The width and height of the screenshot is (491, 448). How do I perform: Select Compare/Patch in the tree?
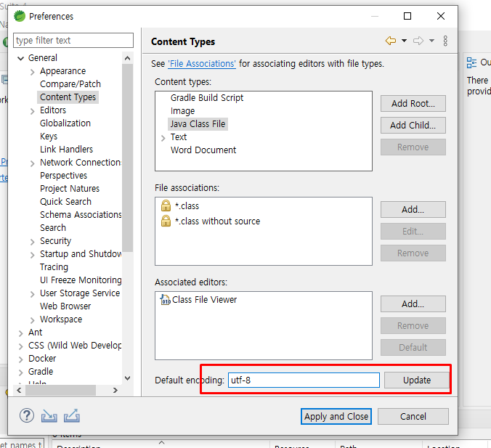coord(70,84)
